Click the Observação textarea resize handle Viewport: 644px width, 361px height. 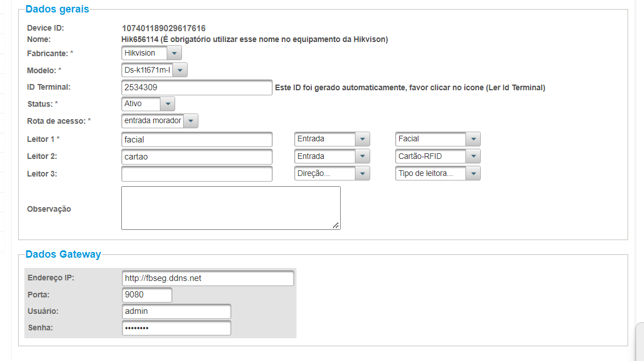336,225
